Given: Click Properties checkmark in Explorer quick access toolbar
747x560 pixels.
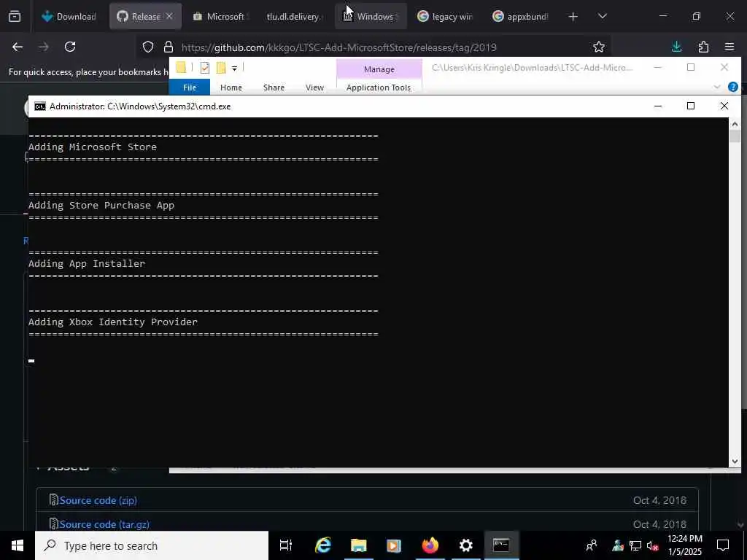Looking at the screenshot, I should click(x=205, y=68).
